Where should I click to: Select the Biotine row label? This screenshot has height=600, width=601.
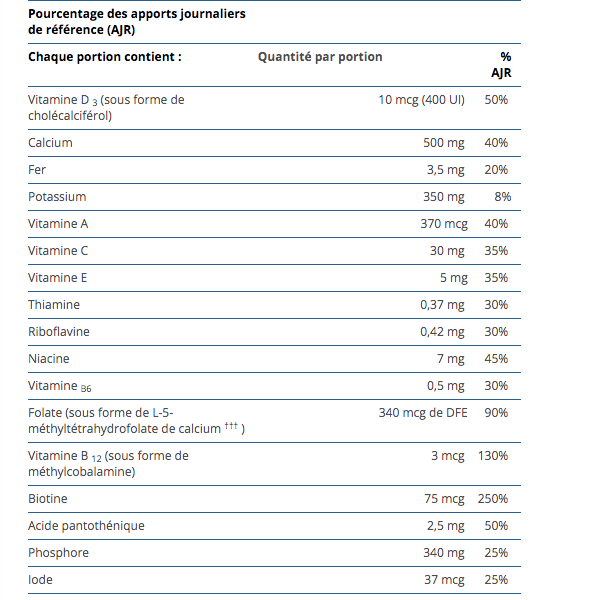pos(48,498)
